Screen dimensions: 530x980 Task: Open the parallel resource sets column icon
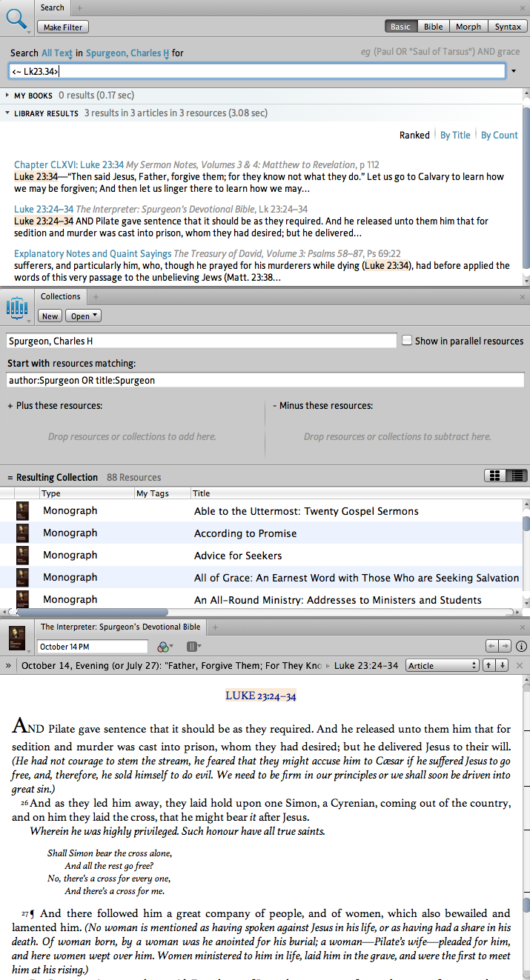click(x=193, y=647)
